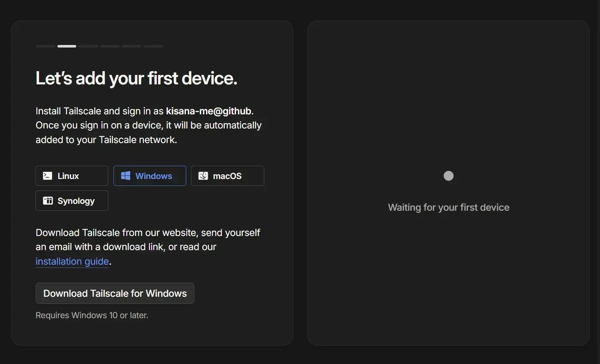Go to the third progress step segment
Screen dimensions: 600x364
click(x=88, y=46)
